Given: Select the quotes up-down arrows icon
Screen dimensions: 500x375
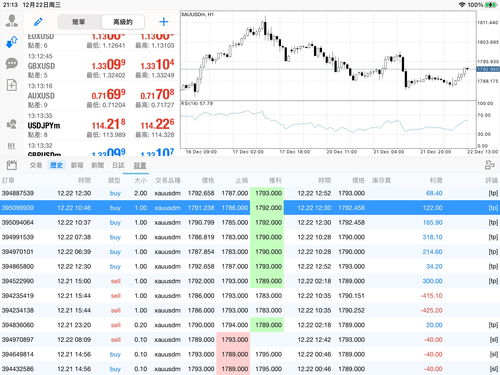Looking at the screenshot, I should pyautogui.click(x=12, y=42).
